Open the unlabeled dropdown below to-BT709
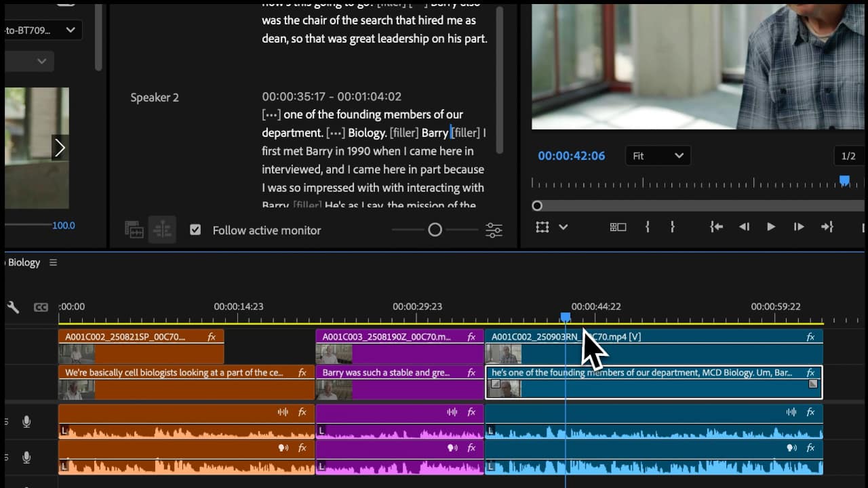The width and height of the screenshot is (868, 488). point(29,61)
